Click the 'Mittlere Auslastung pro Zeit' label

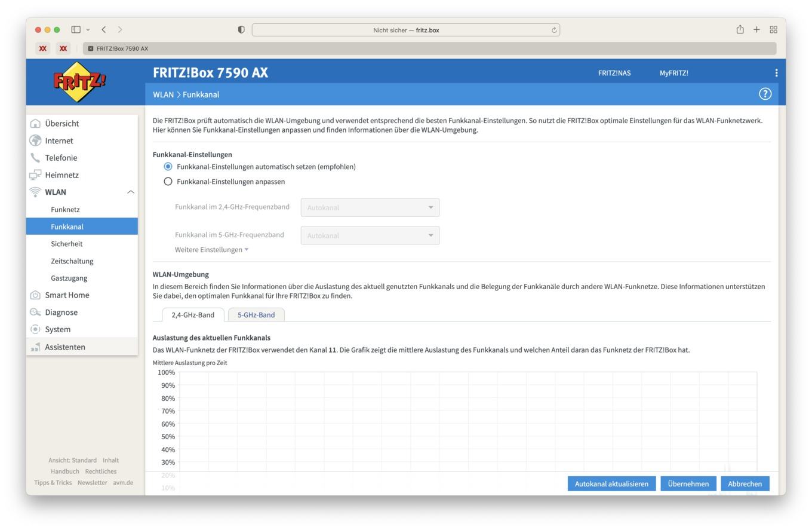[x=190, y=363]
